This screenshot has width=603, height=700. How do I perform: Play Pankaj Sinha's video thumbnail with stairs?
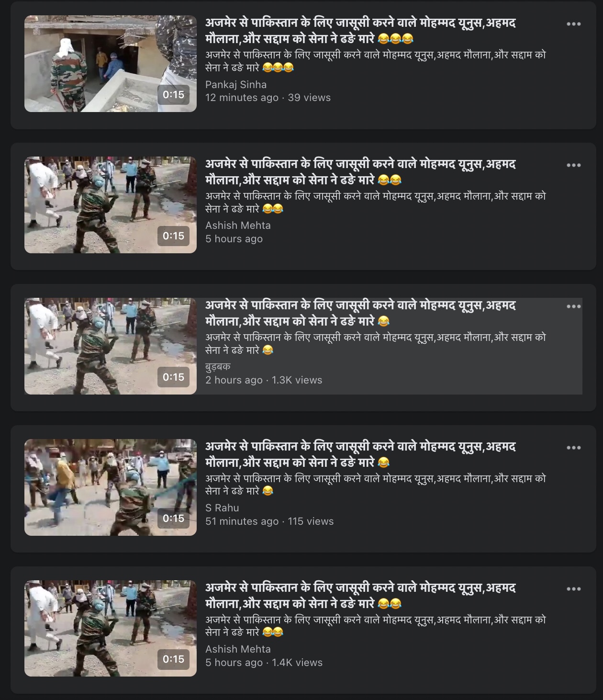point(111,64)
